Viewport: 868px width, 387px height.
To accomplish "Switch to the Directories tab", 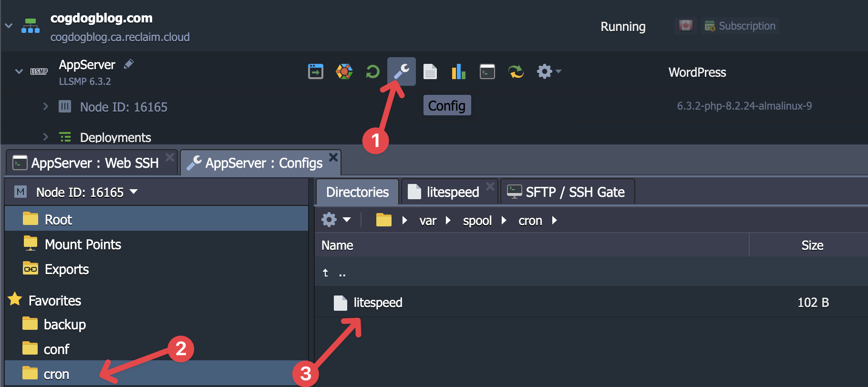I will pos(357,192).
